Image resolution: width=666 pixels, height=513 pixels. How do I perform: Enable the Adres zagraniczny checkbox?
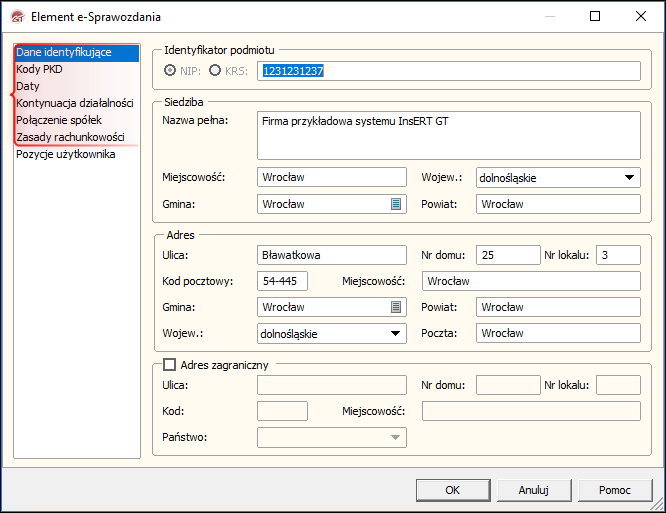click(169, 364)
